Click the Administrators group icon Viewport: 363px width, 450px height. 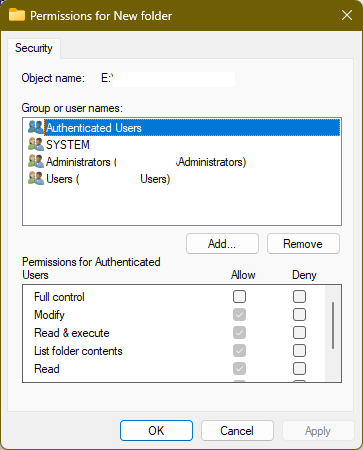click(x=36, y=162)
